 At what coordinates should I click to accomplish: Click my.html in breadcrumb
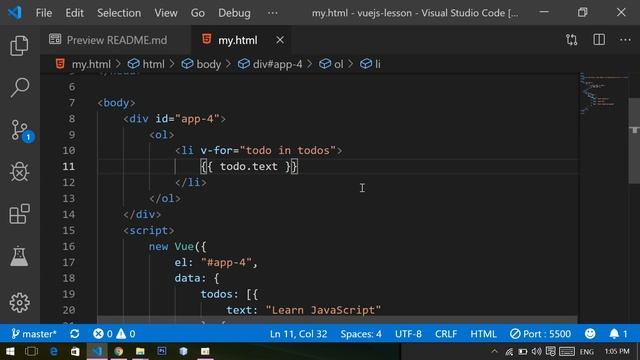(91, 64)
